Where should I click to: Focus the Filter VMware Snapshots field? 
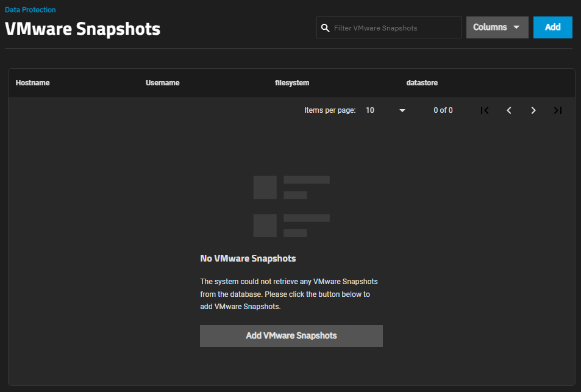pos(389,27)
